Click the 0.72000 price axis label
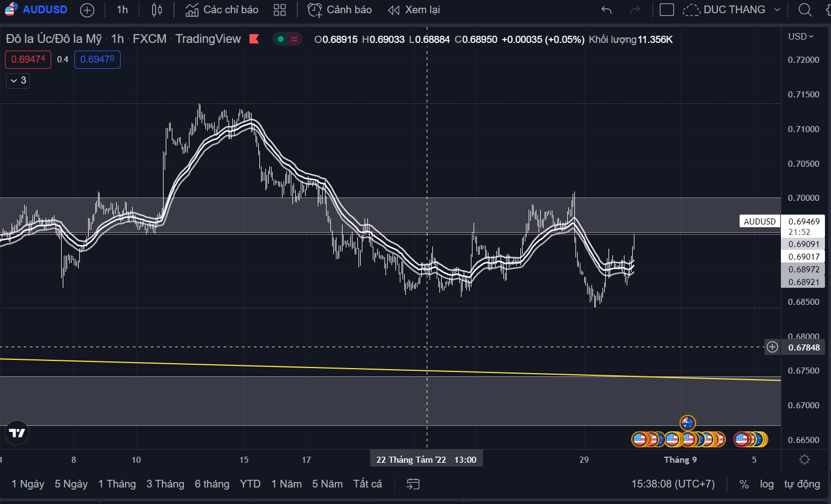Screen dimensions: 831x504 (x=803, y=59)
